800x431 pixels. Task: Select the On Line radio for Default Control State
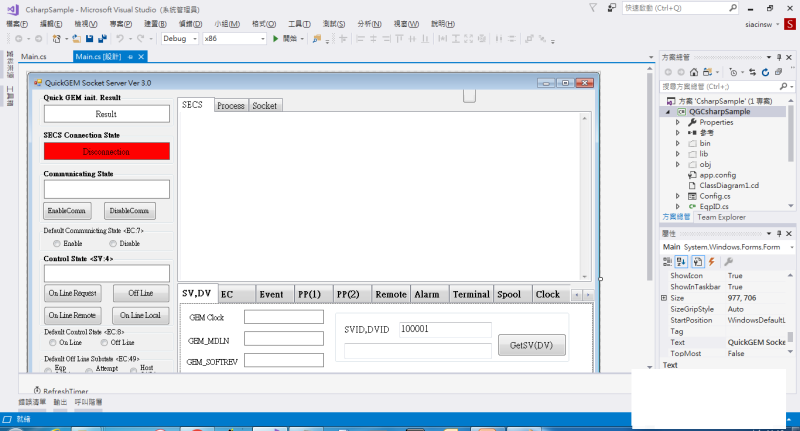point(53,342)
